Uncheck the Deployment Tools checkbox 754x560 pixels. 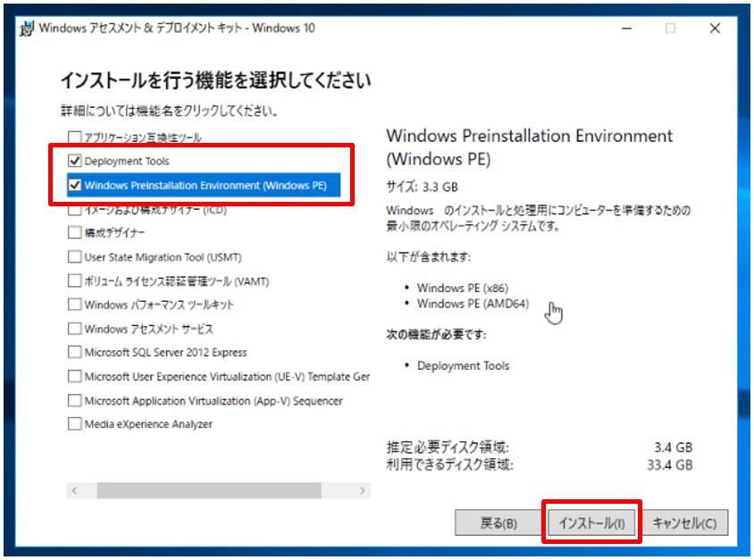pos(74,161)
